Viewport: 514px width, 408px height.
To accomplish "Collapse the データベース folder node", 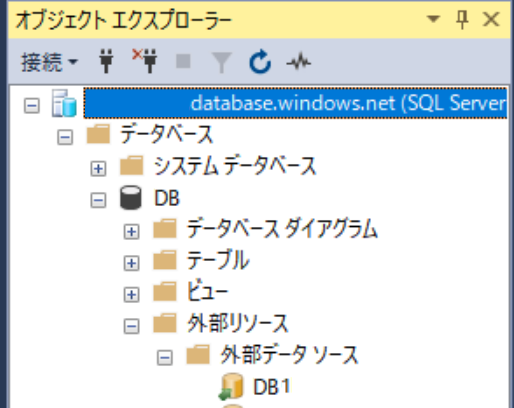I will point(65,137).
